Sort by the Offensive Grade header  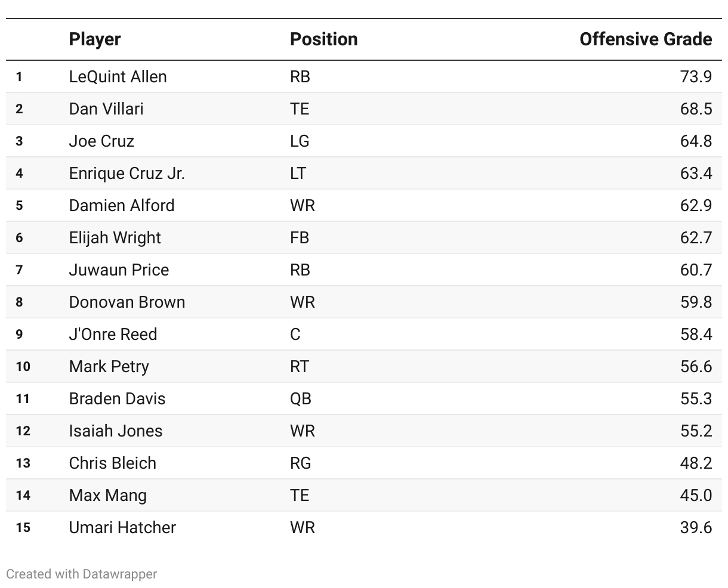pos(646,39)
